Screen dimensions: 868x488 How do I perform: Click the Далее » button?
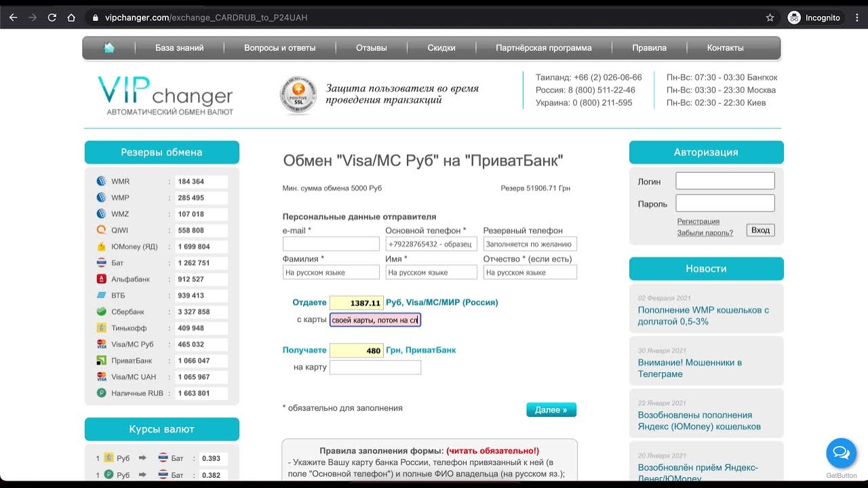tap(551, 409)
